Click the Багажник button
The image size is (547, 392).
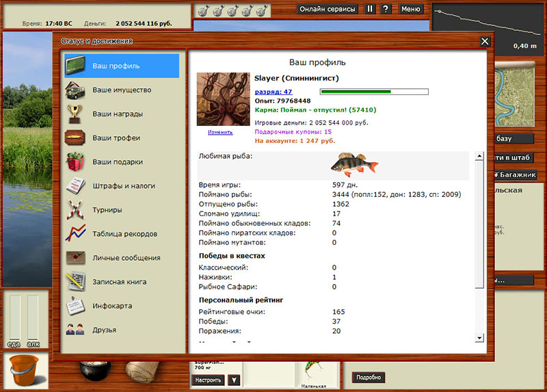516,174
